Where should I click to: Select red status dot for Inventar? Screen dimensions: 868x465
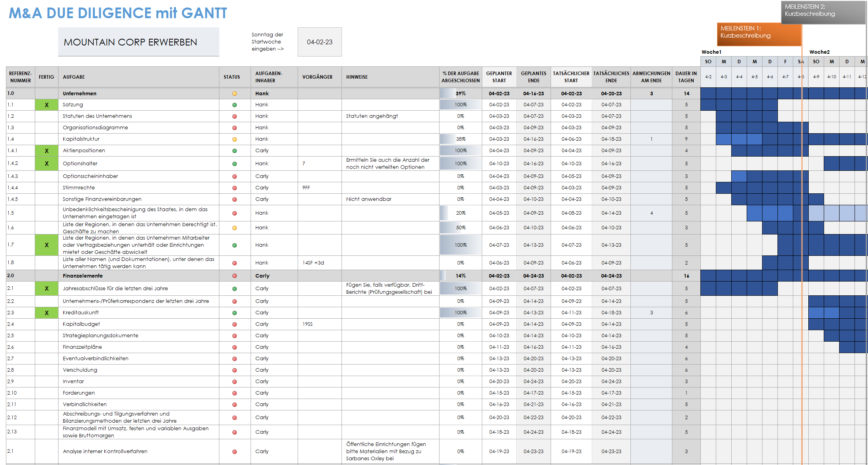234,382
